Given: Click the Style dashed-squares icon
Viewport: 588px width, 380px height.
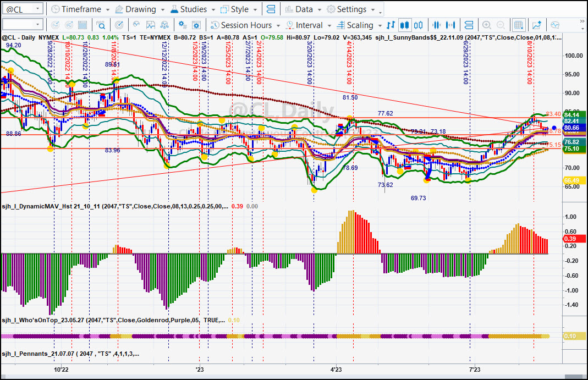Looking at the screenshot, I should click(224, 9).
